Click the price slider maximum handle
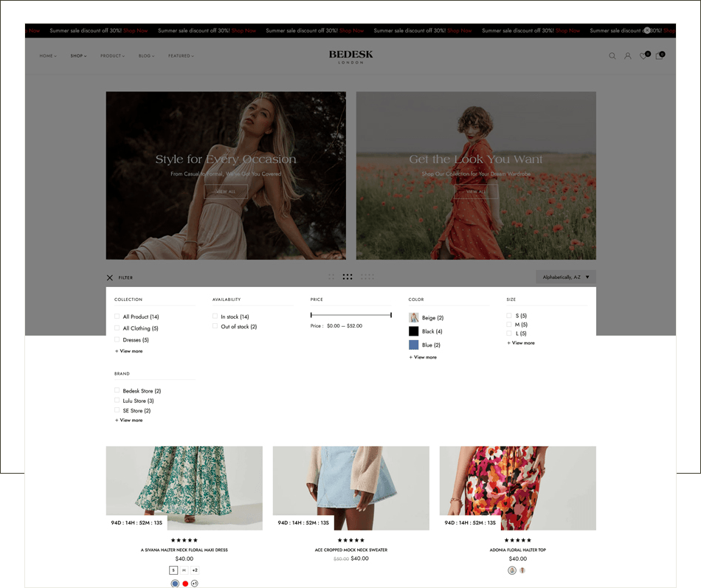 (391, 315)
